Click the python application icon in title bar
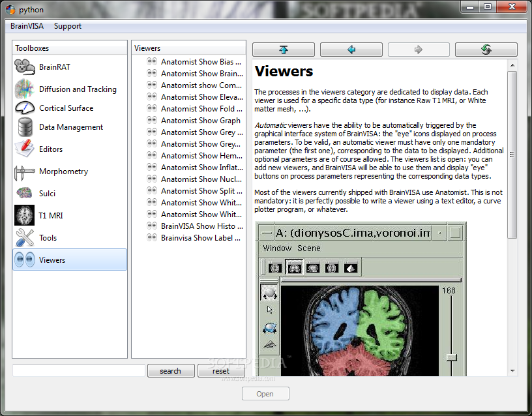Screen dimensions: 532x416 10,10
